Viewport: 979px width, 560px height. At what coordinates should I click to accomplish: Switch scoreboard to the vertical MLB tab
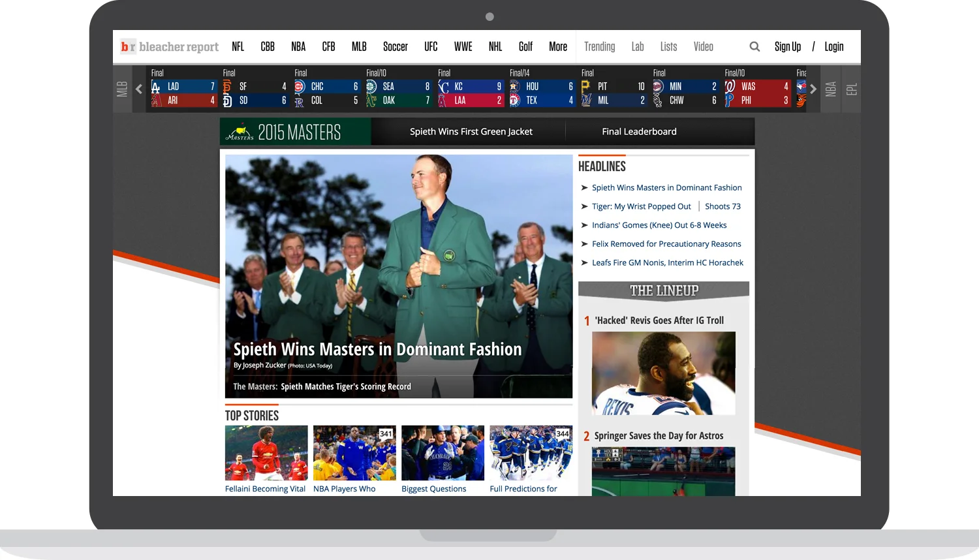click(122, 89)
